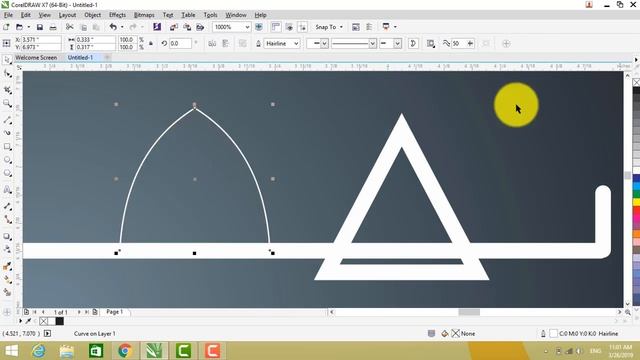Toggle the lock ratio padlock
The height and width of the screenshot is (360, 640).
click(x=151, y=43)
